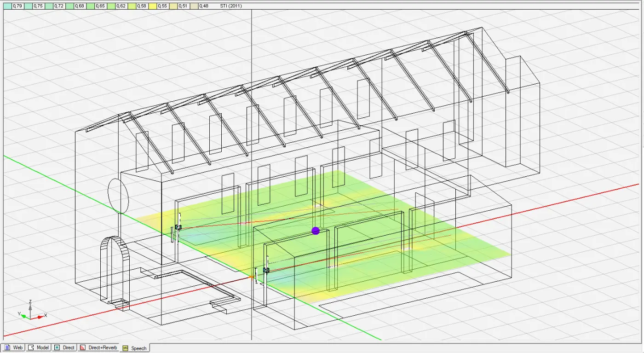Viewport: 644px width, 353px height.
Task: Pick the 0,75 legend color swatch
Action: [x=28, y=6]
